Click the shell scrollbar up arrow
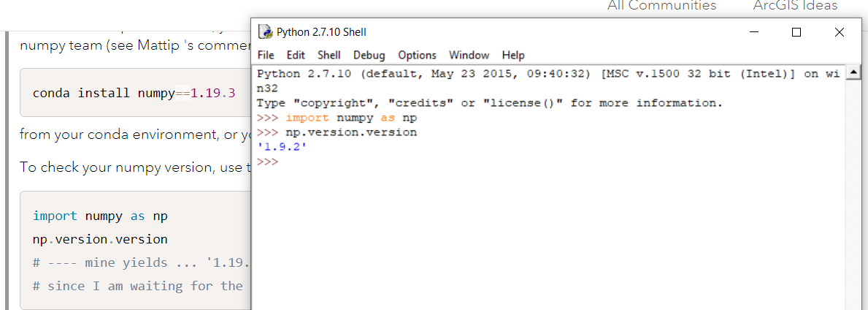868x310 pixels. pos(852,73)
